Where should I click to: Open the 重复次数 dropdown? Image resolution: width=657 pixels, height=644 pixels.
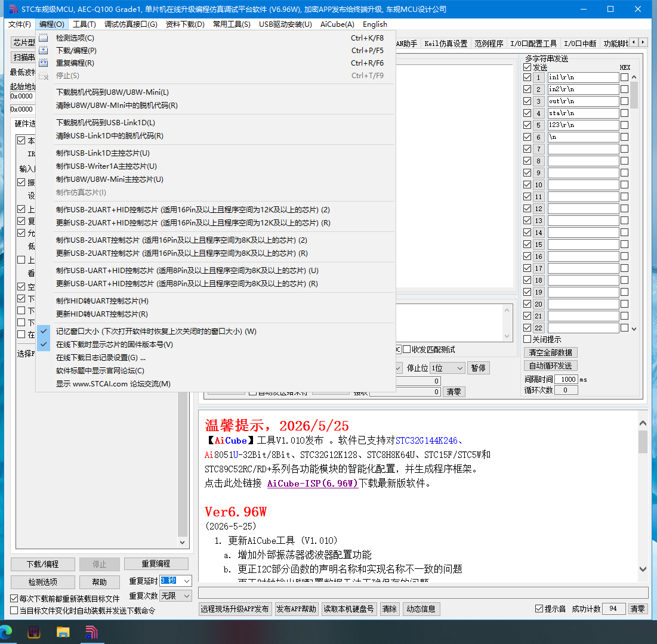click(186, 596)
